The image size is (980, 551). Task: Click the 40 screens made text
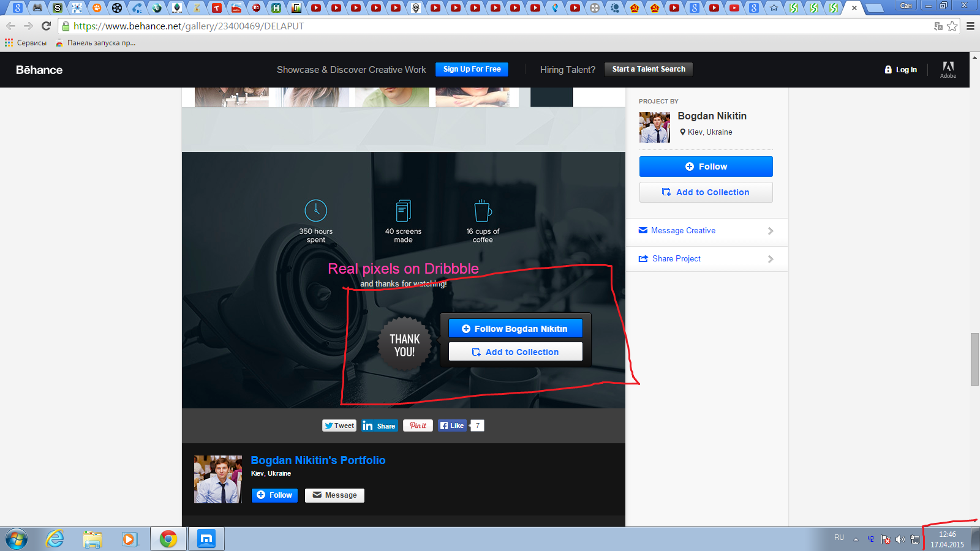pos(403,236)
